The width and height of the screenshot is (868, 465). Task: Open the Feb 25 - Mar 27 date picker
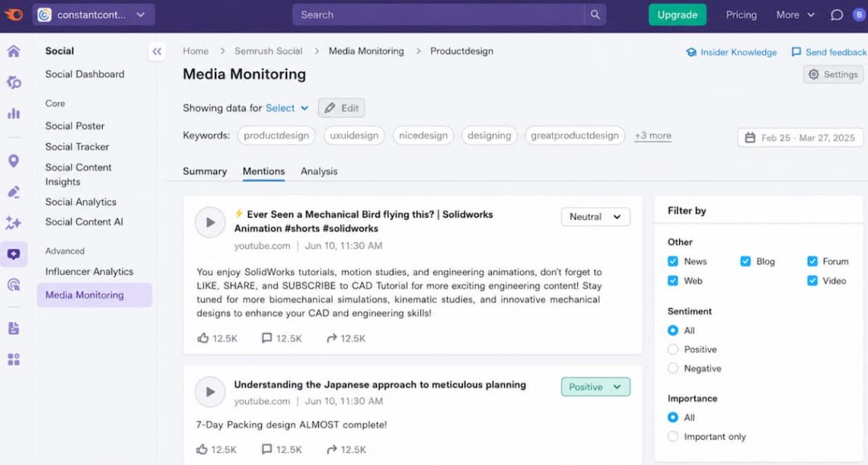[800, 138]
